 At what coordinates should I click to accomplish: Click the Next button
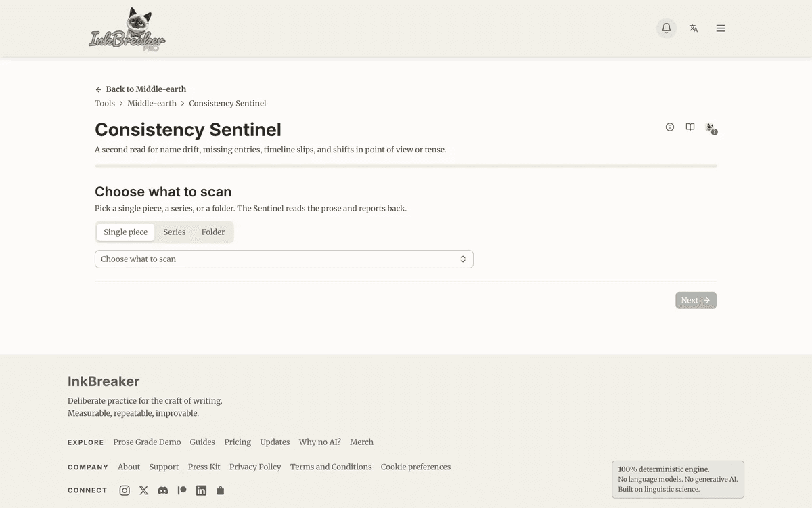click(696, 301)
